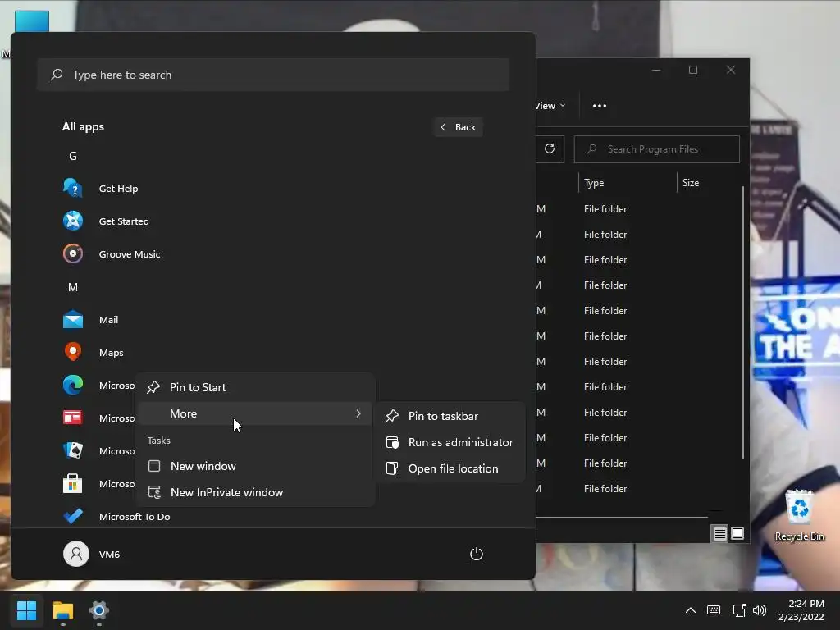The width and height of the screenshot is (840, 630).
Task: Click the File Explorer horizontal scrollbar
Action: pyautogui.click(x=622, y=518)
